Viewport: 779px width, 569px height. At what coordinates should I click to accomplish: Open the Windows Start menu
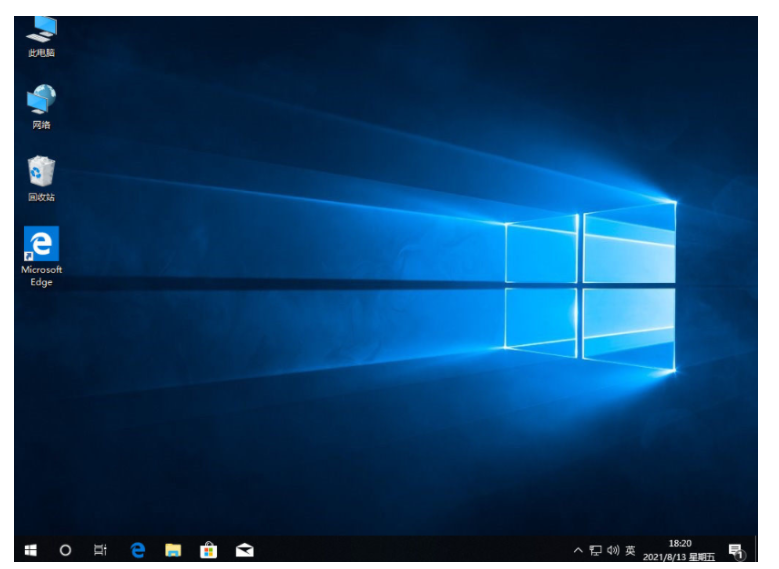point(30,549)
